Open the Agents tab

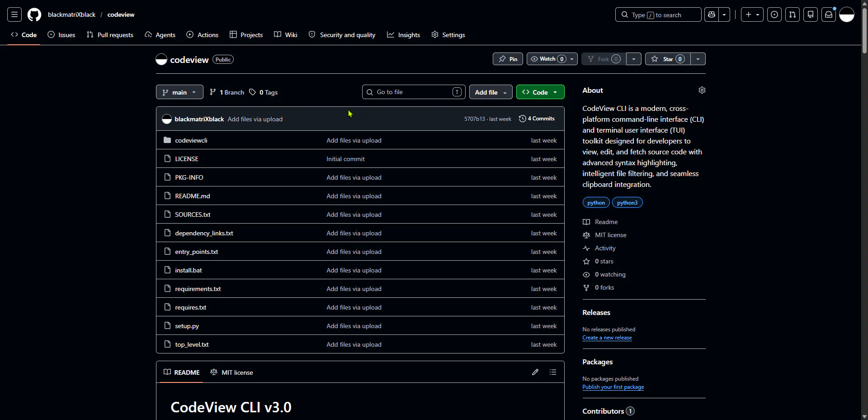[x=160, y=35]
